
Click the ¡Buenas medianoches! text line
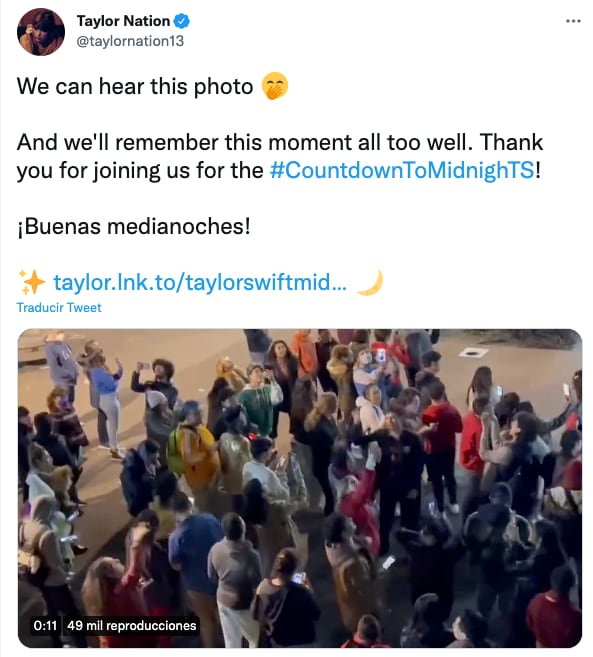134,227
